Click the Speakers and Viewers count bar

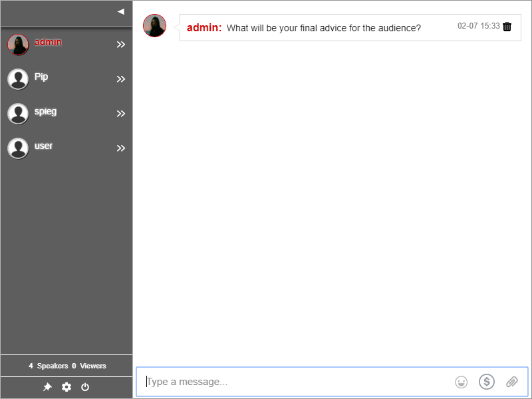[x=66, y=366]
